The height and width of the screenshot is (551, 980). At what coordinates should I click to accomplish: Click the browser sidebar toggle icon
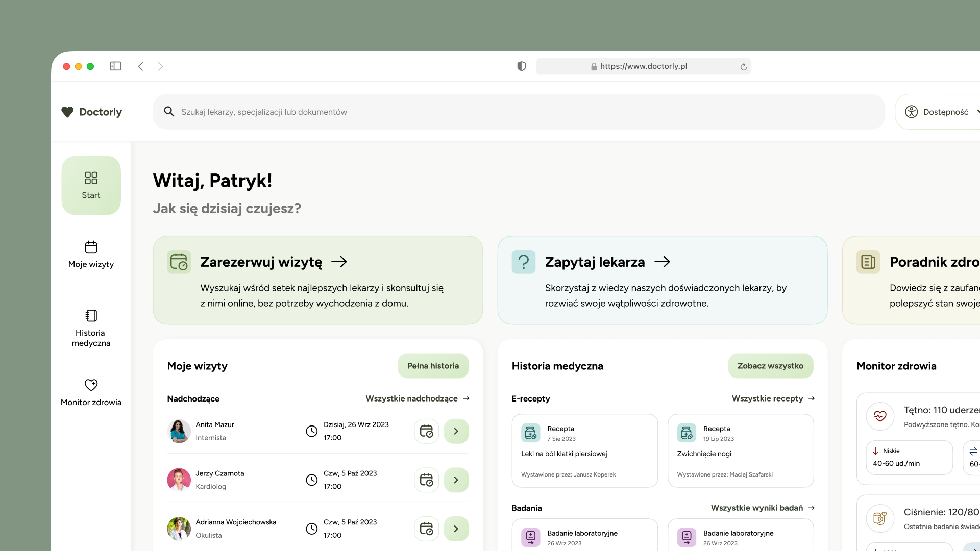[116, 66]
